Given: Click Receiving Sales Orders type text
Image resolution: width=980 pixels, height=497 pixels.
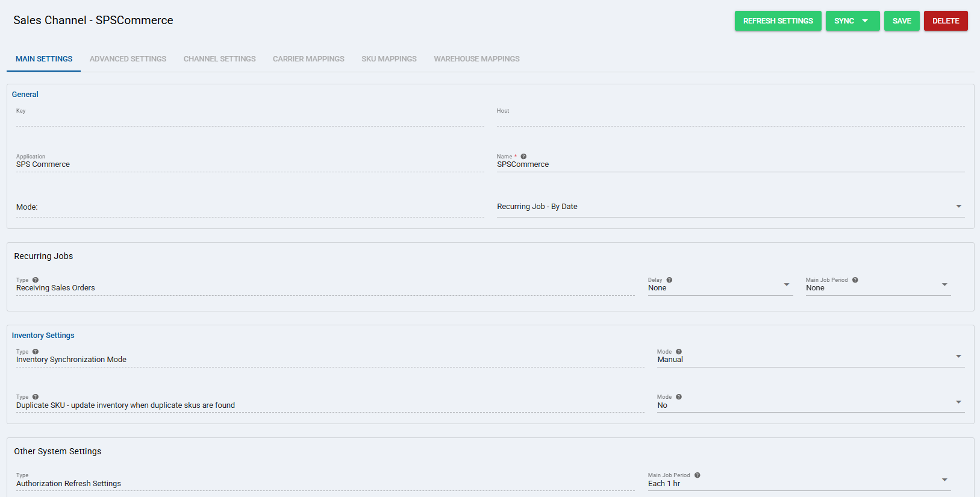Looking at the screenshot, I should point(55,288).
